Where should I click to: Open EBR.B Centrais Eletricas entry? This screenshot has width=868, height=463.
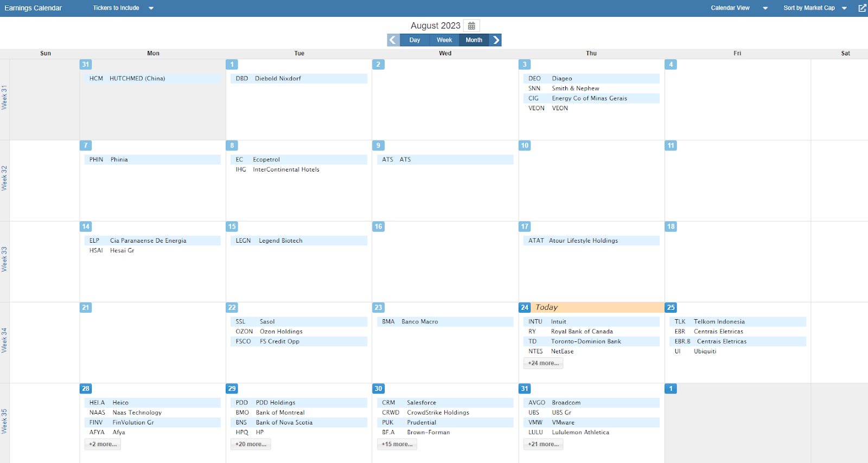pos(737,341)
